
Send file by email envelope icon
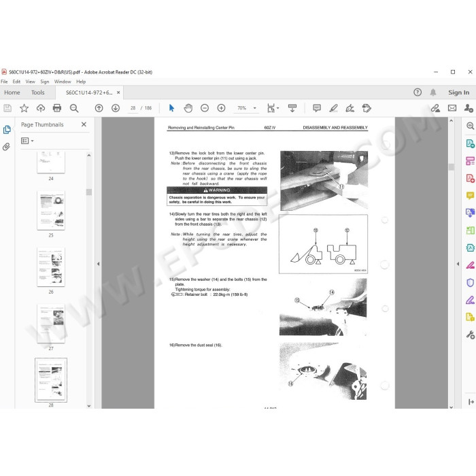coord(452,108)
